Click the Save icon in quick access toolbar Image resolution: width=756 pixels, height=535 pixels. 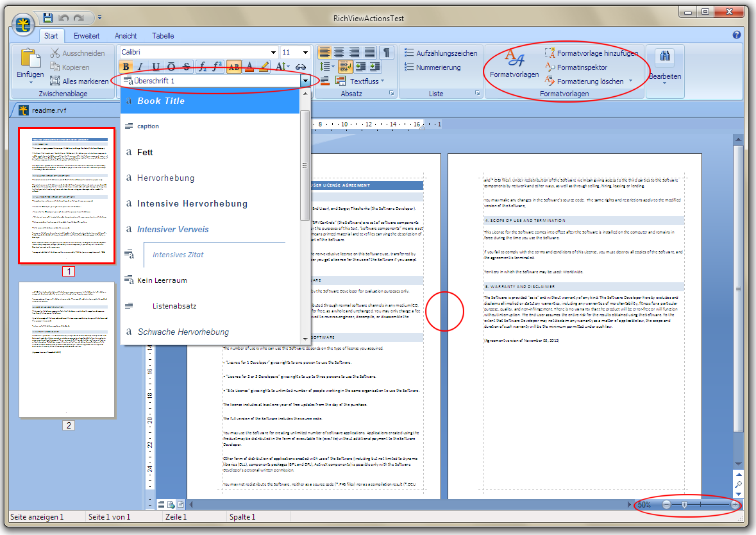click(48, 17)
